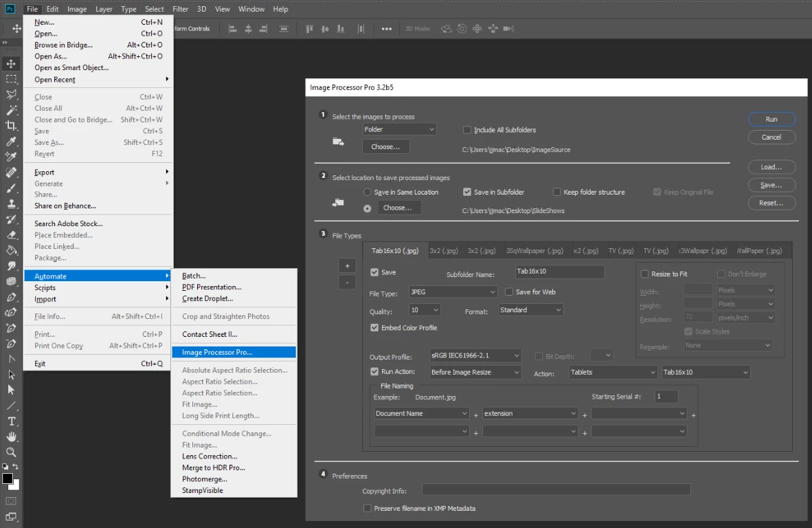Select the Crop tool
This screenshot has height=528, width=812.
11,126
